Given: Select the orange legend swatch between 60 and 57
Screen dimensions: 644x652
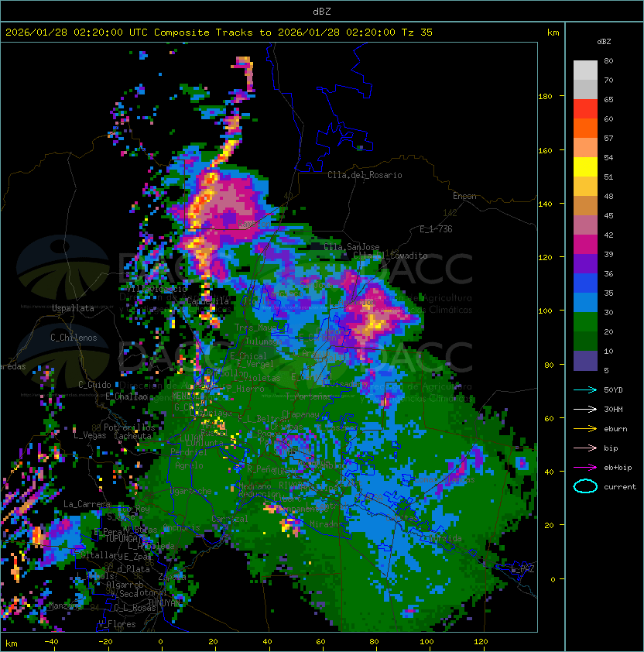Looking at the screenshot, I should pyautogui.click(x=585, y=129).
